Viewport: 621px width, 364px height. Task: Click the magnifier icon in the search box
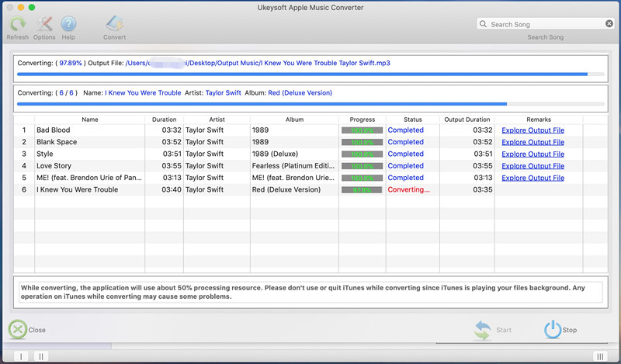pyautogui.click(x=483, y=24)
